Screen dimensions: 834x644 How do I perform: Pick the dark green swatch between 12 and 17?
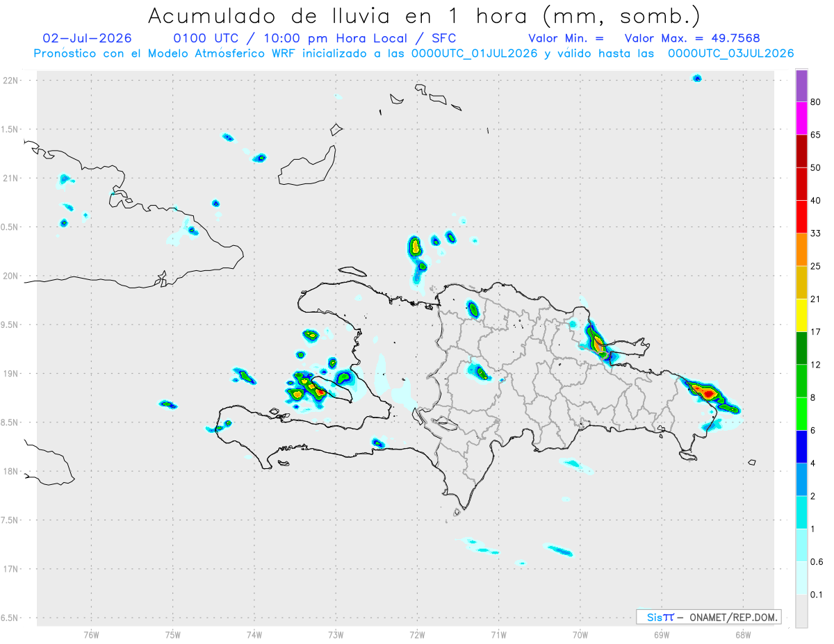(801, 348)
